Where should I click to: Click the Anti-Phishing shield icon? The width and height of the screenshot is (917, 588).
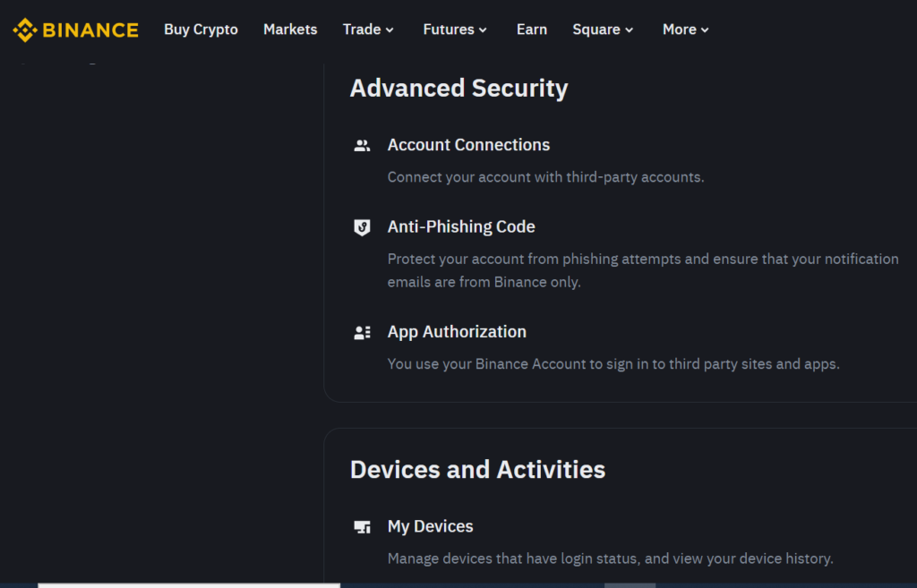(x=363, y=227)
